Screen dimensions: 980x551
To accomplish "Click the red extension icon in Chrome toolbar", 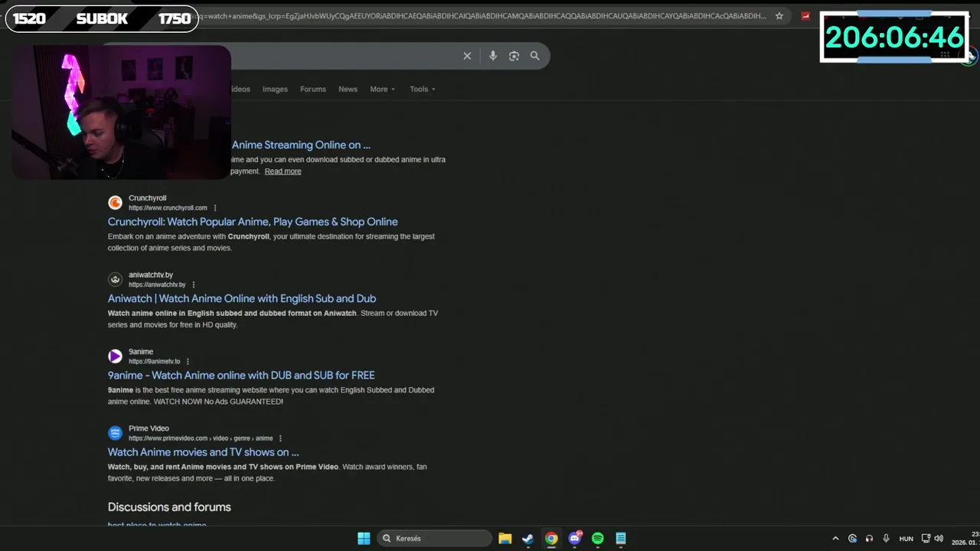I will tap(805, 15).
